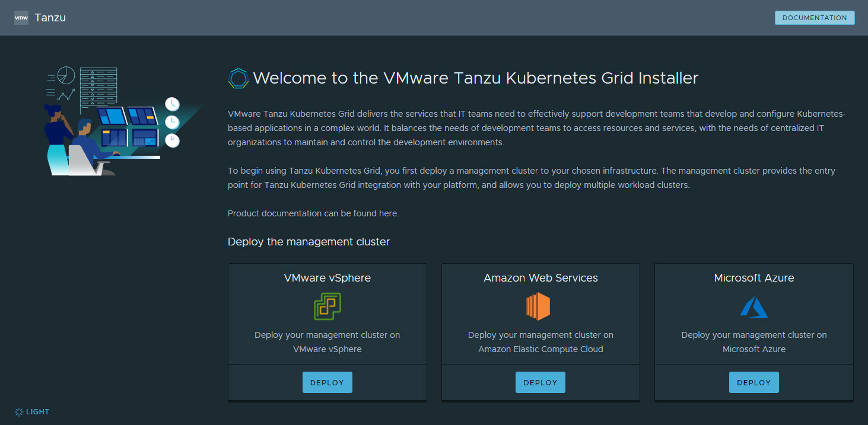Click the Amazon Web Services orange icon

538,306
